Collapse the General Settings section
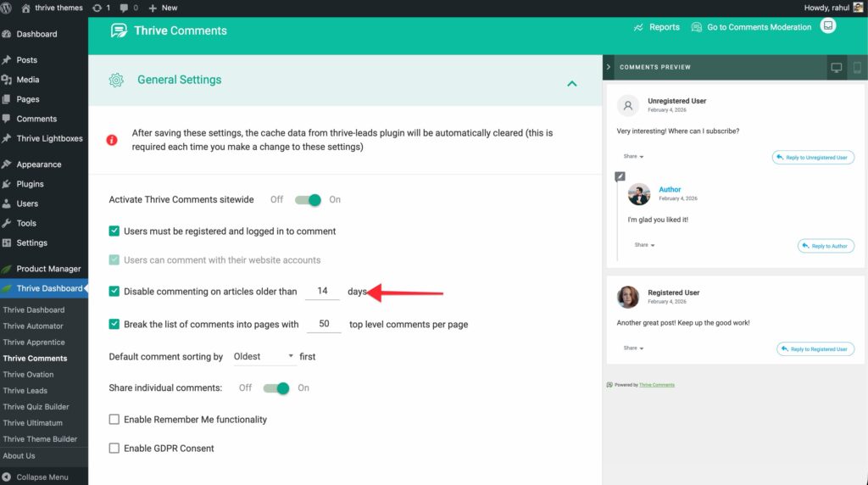Image resolution: width=868 pixels, height=485 pixels. (x=571, y=83)
